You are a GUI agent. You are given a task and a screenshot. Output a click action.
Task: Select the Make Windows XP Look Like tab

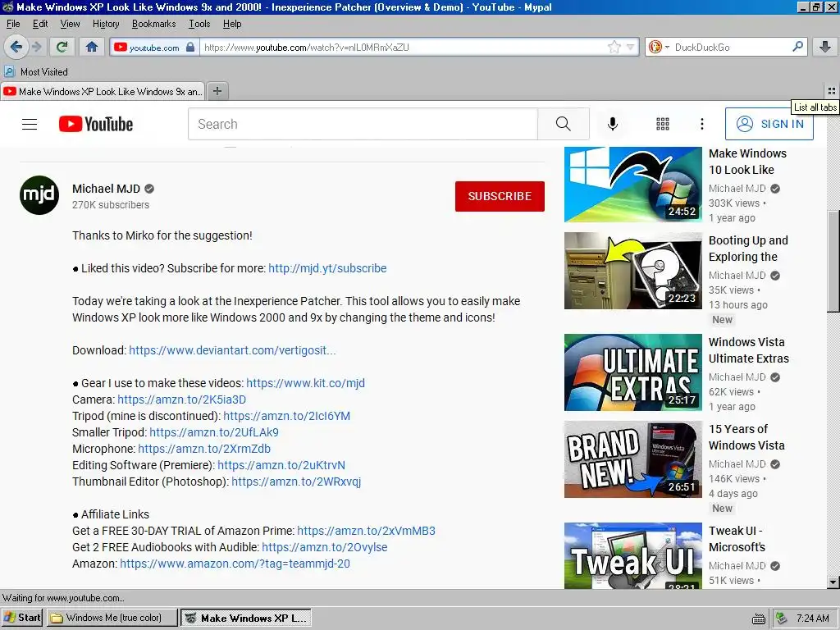click(x=103, y=92)
